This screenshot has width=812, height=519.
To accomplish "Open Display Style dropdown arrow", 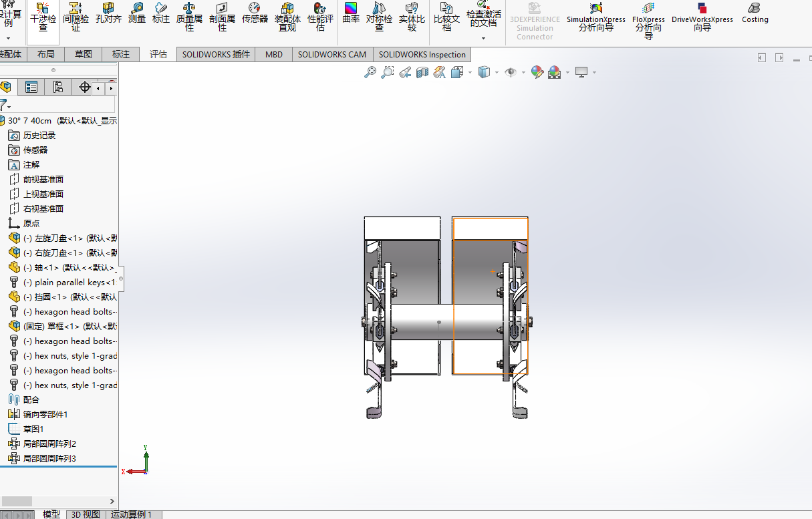I will tap(497, 72).
